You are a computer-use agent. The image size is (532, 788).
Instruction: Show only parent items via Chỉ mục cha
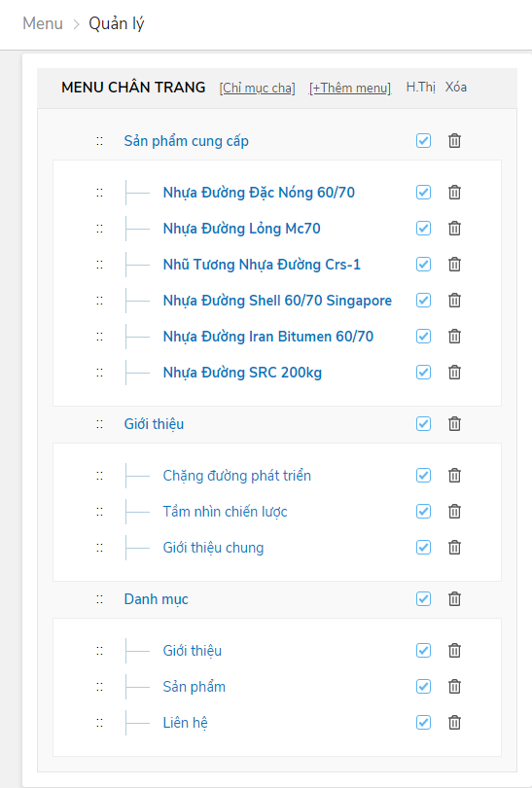point(257,88)
